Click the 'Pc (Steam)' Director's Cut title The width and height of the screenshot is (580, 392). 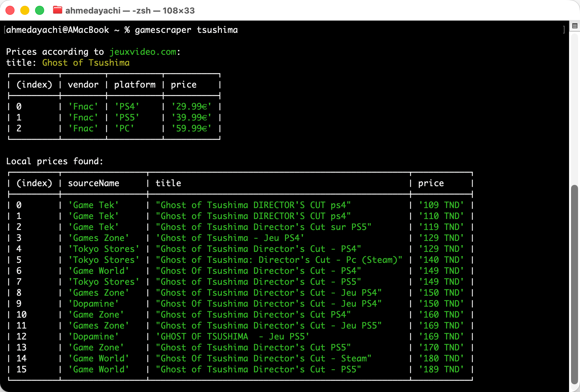(x=279, y=260)
